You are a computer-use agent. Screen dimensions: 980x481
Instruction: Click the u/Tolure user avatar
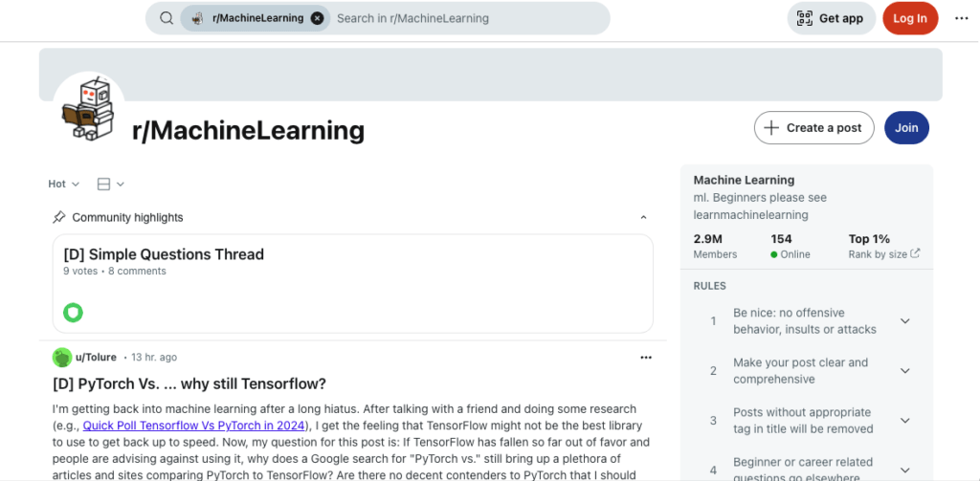point(62,358)
